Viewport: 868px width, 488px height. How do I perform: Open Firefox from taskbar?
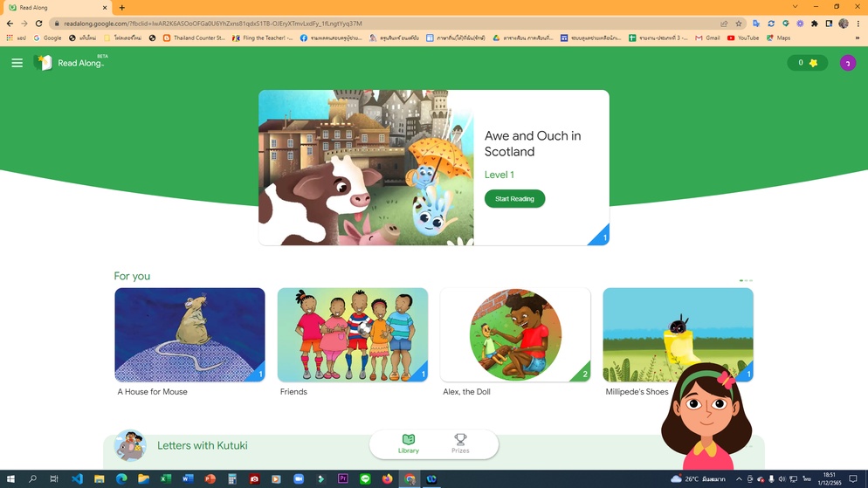(387, 478)
